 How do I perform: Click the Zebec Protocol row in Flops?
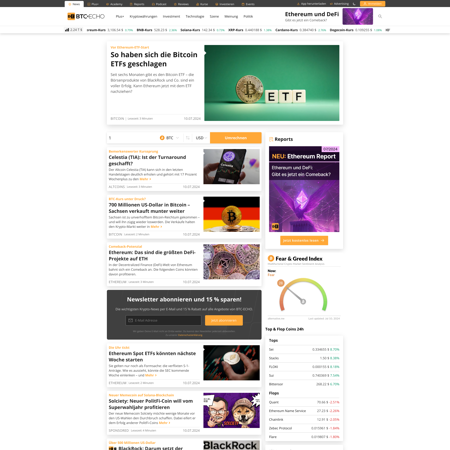(x=304, y=428)
